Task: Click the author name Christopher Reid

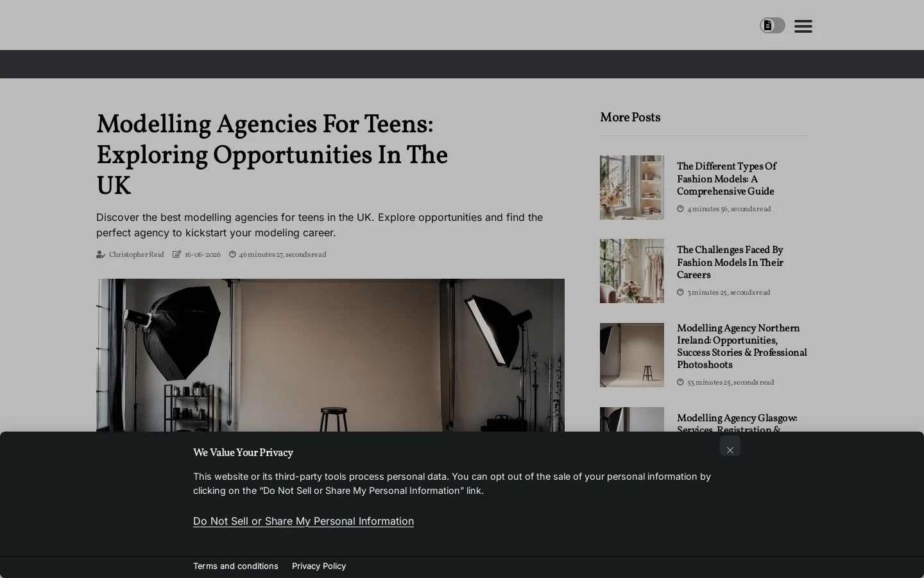Action: coord(136,255)
